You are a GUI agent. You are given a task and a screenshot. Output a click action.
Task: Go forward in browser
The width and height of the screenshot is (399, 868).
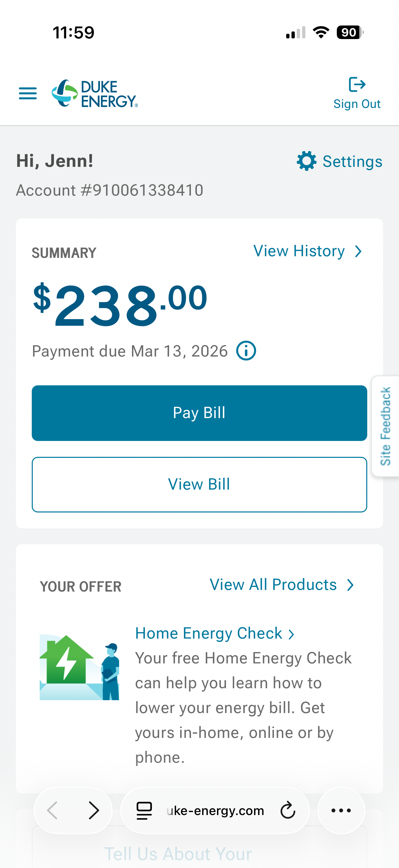point(94,810)
